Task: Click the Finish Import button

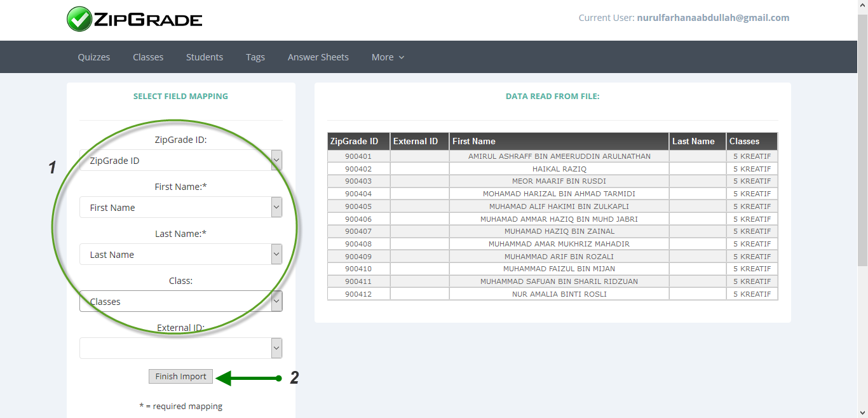Action: 181,377
